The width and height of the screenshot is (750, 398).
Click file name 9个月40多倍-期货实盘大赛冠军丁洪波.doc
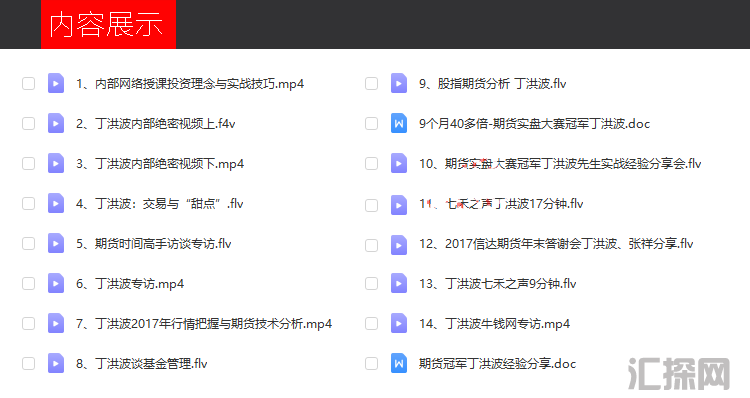point(535,124)
